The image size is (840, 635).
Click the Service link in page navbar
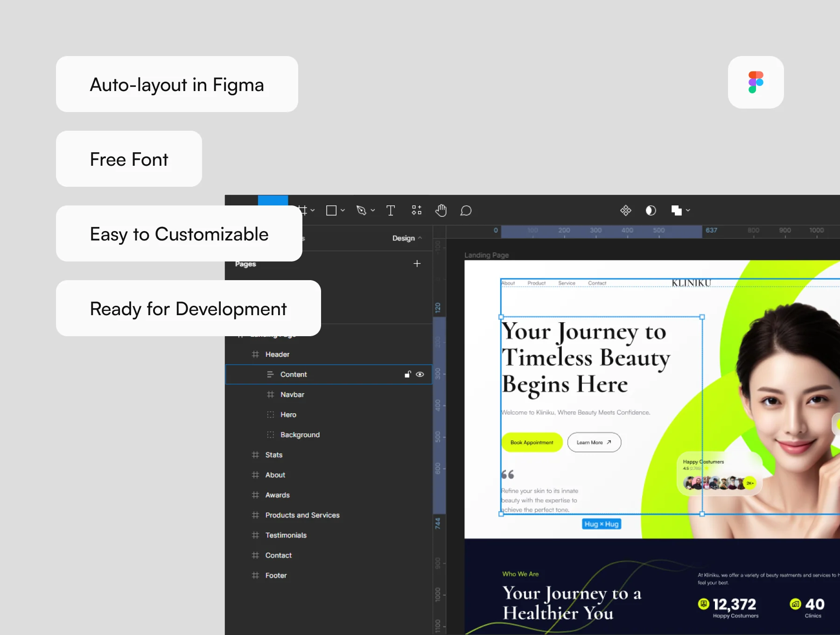tap(567, 283)
